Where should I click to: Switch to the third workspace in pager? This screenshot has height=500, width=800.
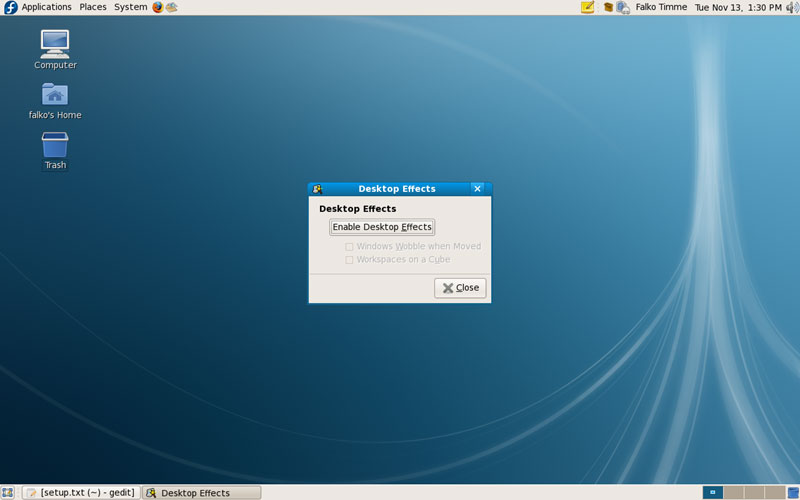coord(754,492)
